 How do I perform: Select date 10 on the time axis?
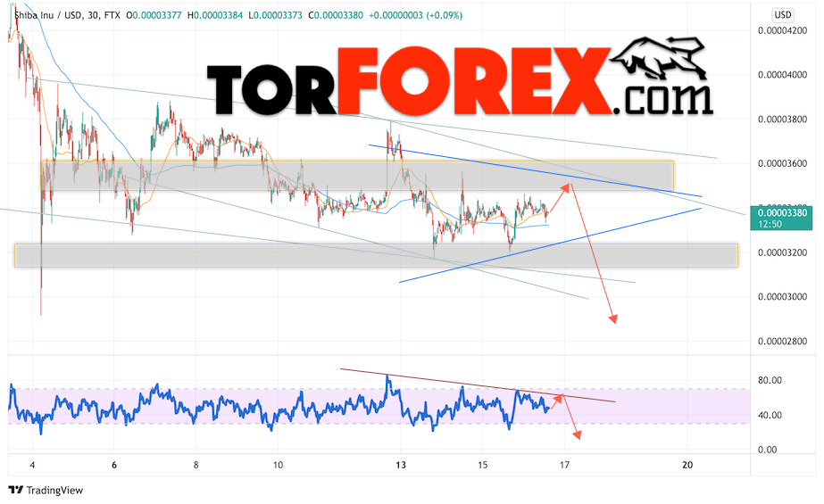(x=278, y=465)
